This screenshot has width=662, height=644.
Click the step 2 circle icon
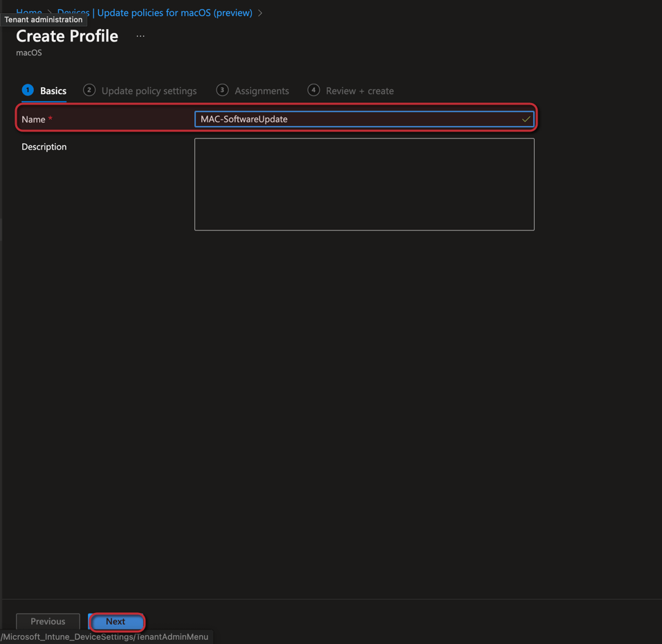(89, 90)
